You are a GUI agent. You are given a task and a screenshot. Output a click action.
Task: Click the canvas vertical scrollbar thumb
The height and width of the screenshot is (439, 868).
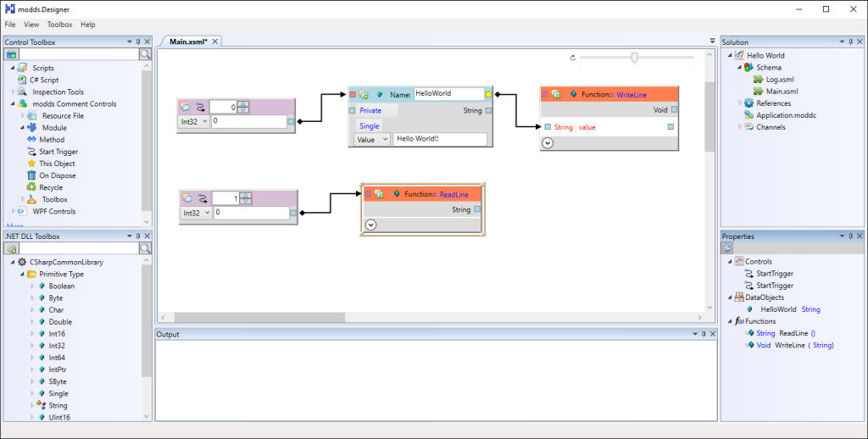(709, 117)
